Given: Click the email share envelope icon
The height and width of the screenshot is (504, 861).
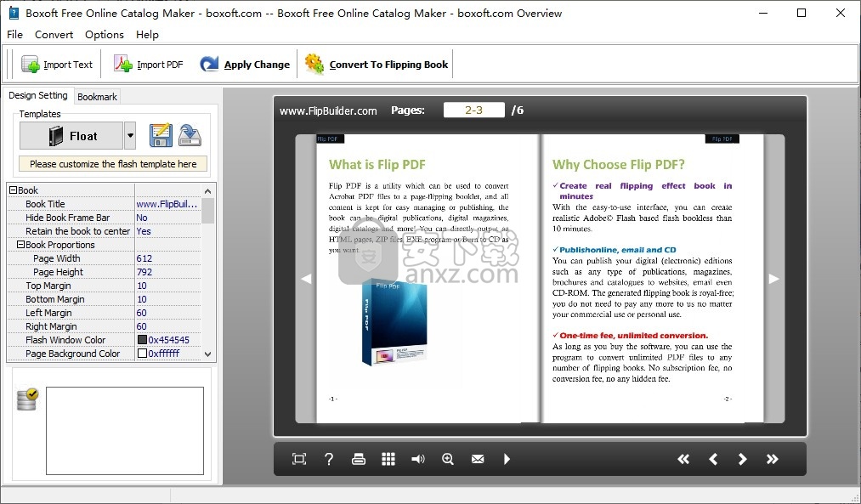Looking at the screenshot, I should [x=478, y=459].
